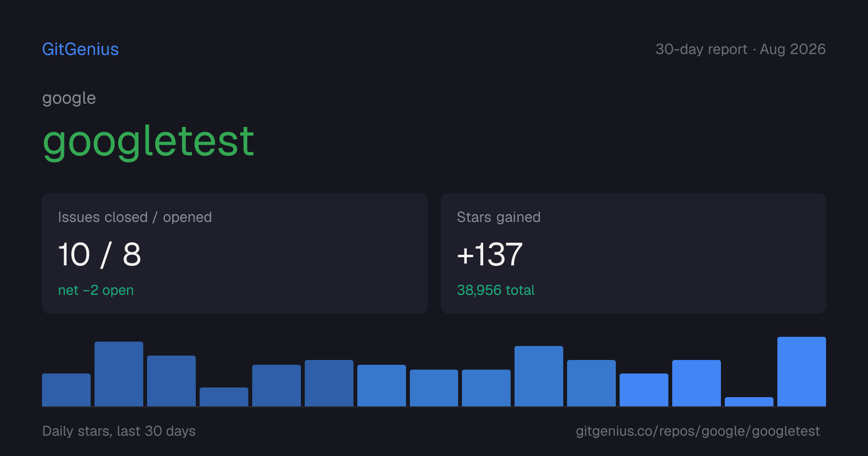Click the "Issues closed / opened" label
Viewport: 868px width, 456px height.
point(135,217)
